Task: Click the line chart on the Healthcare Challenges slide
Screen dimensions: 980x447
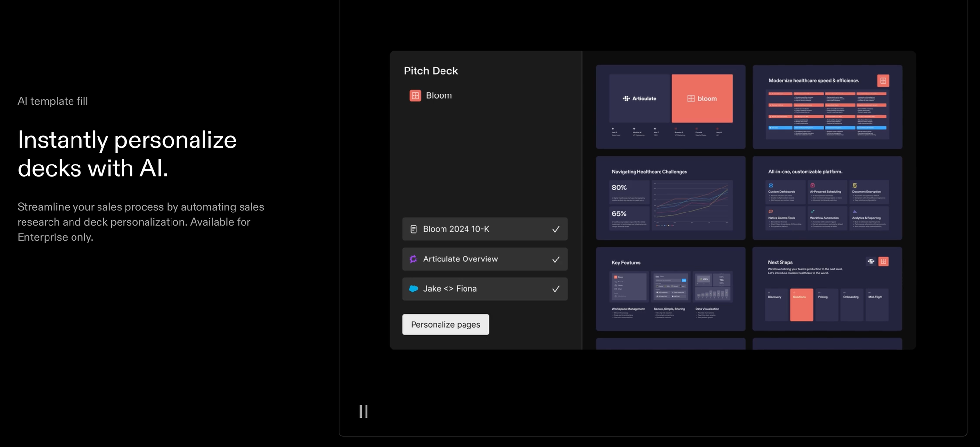Action: click(x=692, y=205)
